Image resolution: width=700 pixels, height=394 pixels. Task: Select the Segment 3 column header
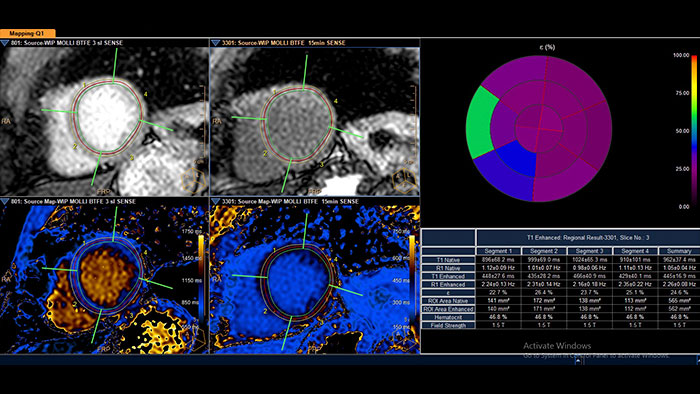coord(589,251)
